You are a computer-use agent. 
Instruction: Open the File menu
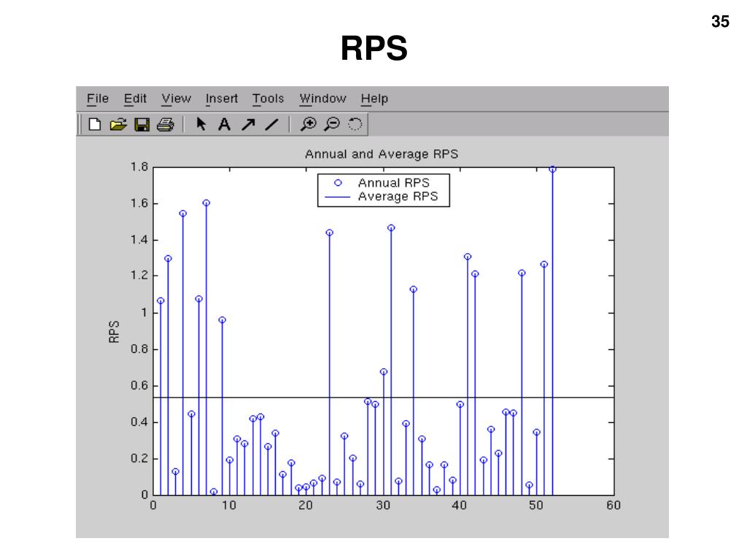pos(98,98)
